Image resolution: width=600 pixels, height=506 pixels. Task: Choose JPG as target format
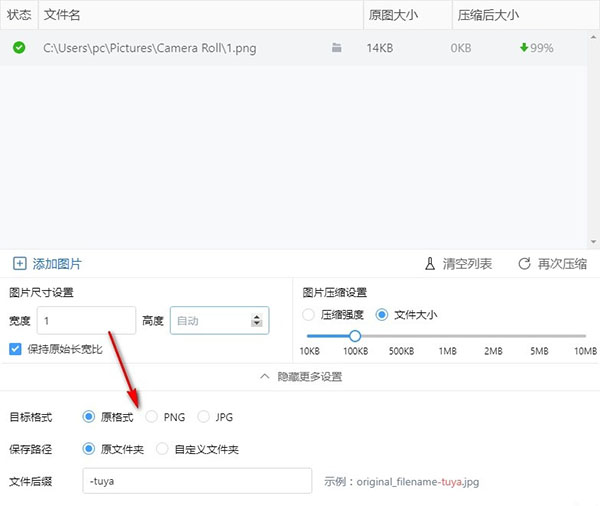(x=205, y=417)
